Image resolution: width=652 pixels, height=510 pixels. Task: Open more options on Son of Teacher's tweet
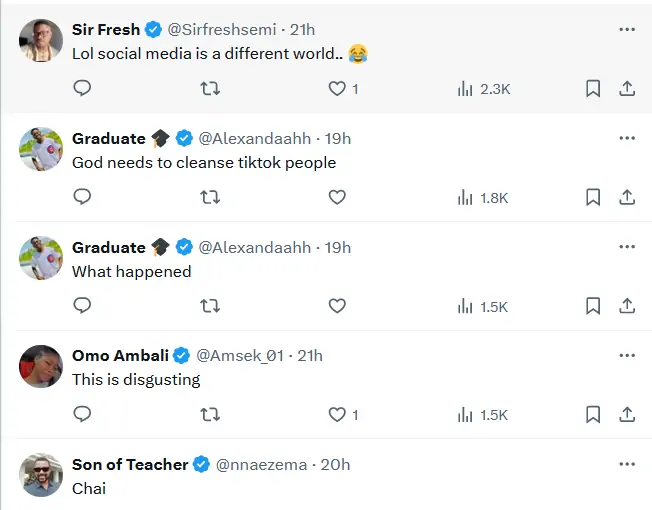[x=627, y=464]
